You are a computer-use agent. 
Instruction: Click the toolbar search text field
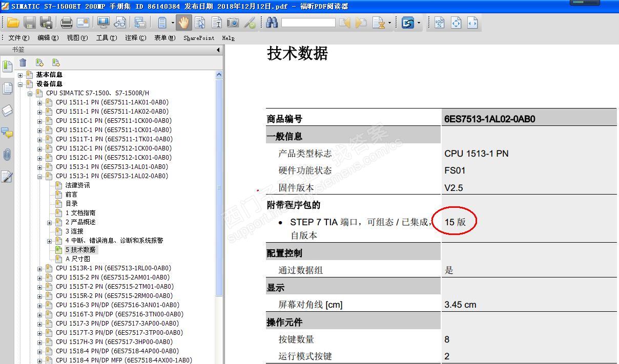coord(308,23)
